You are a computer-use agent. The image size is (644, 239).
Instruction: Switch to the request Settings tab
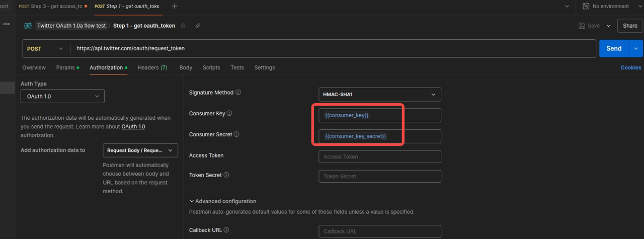pyautogui.click(x=265, y=67)
